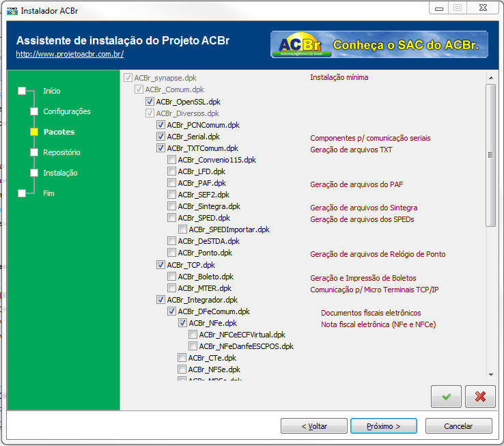Go to the Configurações wizard step

pos(67,111)
